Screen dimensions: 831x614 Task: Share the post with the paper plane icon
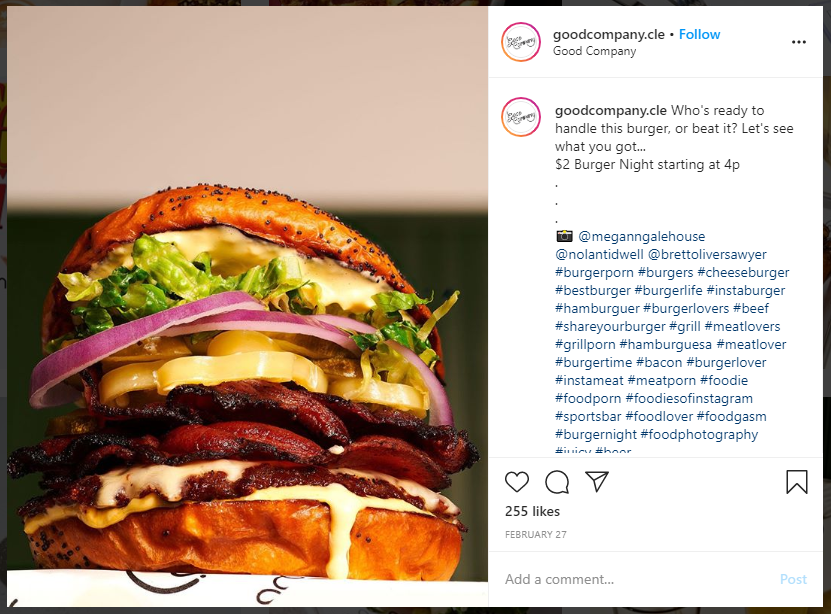(x=597, y=481)
